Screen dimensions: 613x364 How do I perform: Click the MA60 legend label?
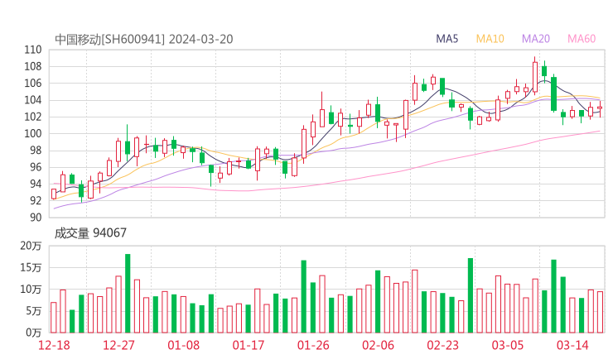[582, 39]
